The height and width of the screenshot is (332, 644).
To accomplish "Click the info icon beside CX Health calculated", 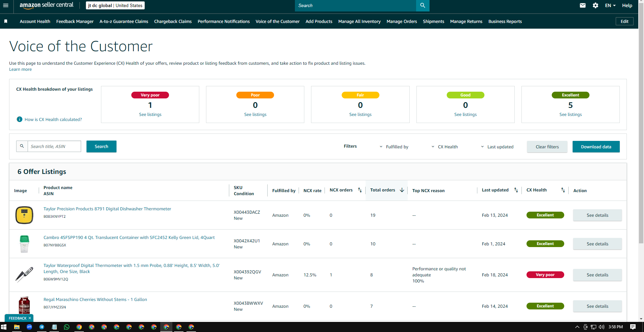I will pyautogui.click(x=20, y=119).
